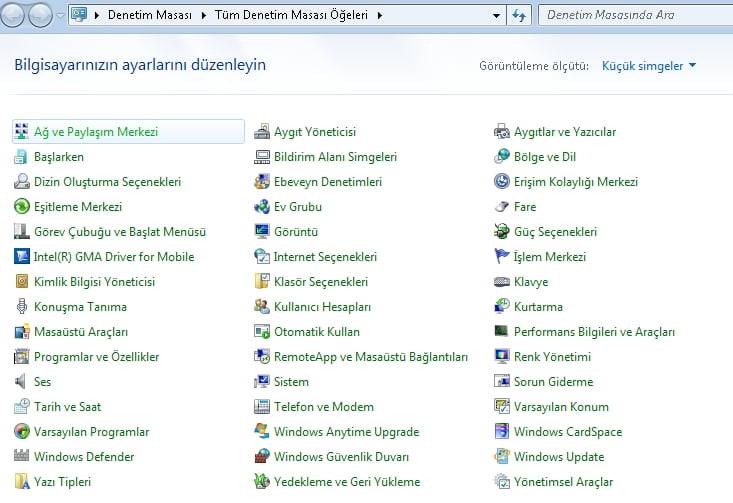Open the Windows Update icon

pyautogui.click(x=502, y=456)
